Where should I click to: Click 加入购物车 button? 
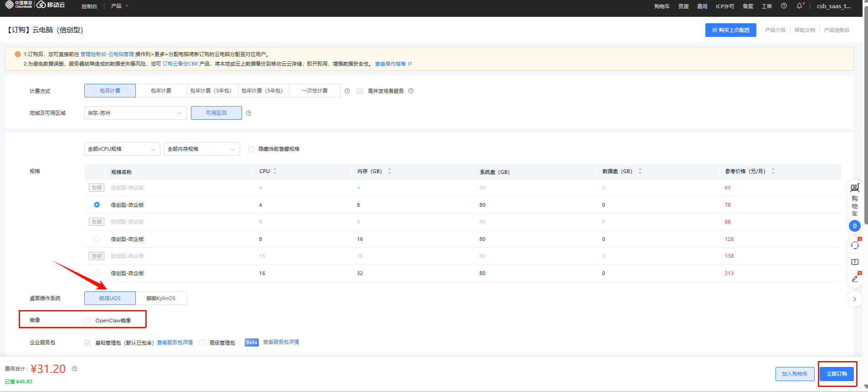coord(795,374)
